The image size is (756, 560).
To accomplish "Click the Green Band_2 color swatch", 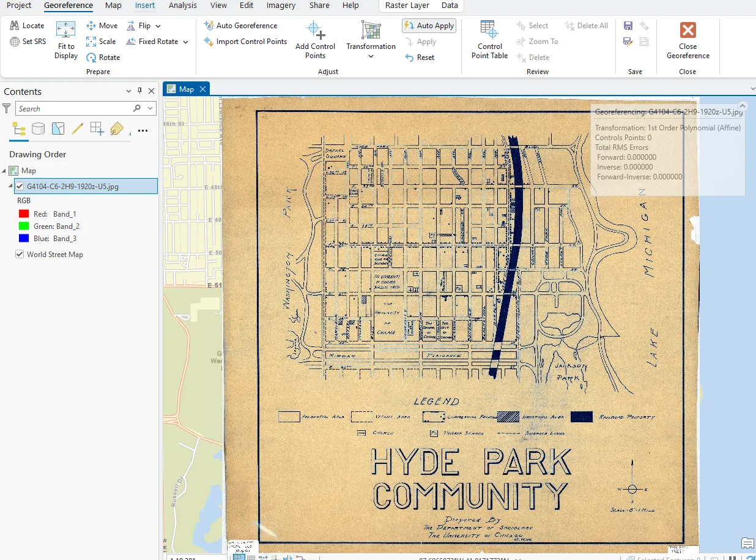I will tap(24, 226).
